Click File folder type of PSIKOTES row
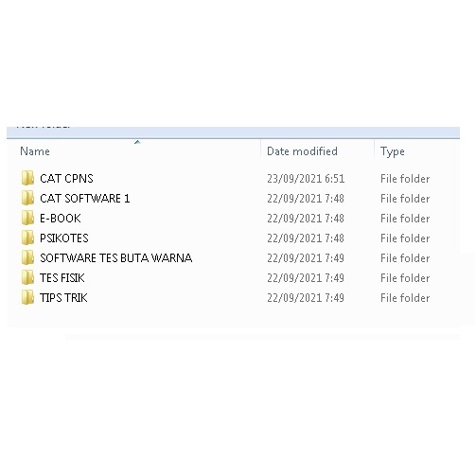This screenshot has height=476, width=476. click(405, 238)
